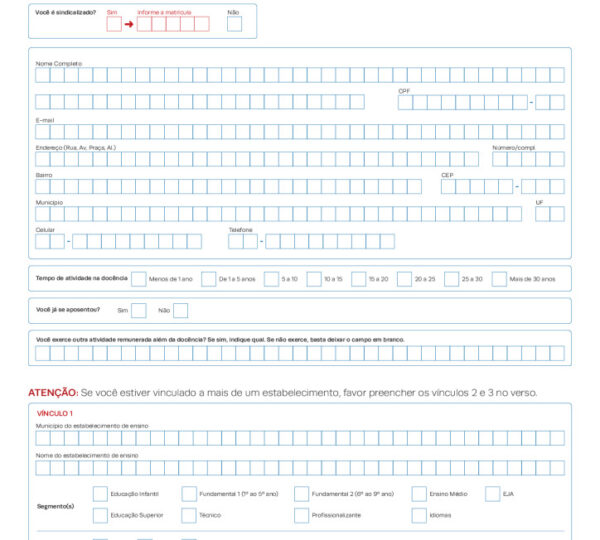Click the 'Informe a matrícula' field

pos(173,24)
